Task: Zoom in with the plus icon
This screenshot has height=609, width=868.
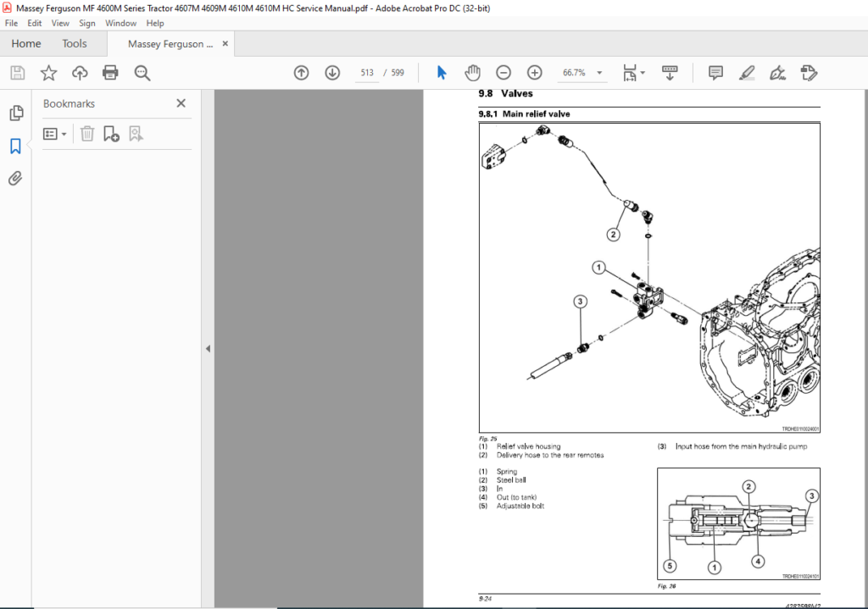Action: point(534,73)
